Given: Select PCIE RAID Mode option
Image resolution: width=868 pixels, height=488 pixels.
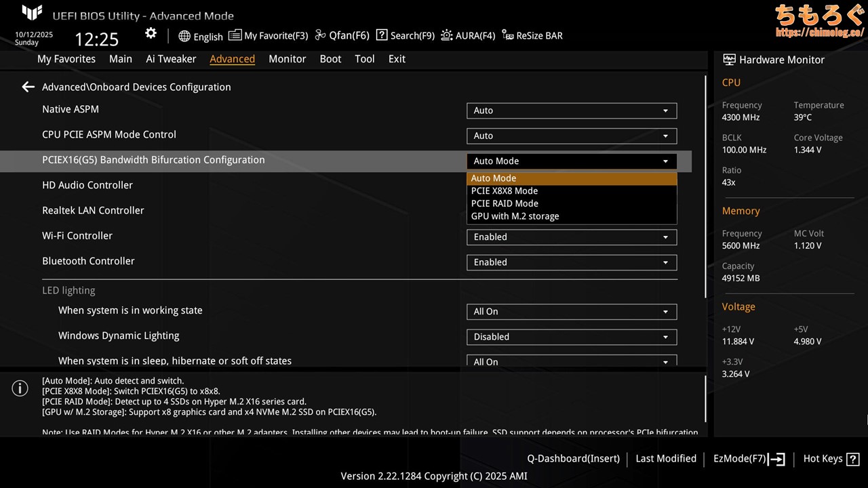Looking at the screenshot, I should [505, 203].
